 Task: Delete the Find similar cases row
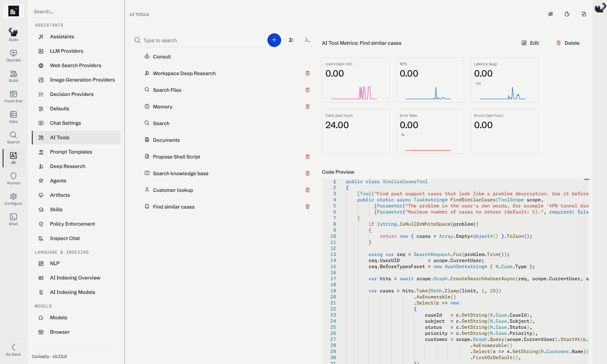[x=308, y=207]
